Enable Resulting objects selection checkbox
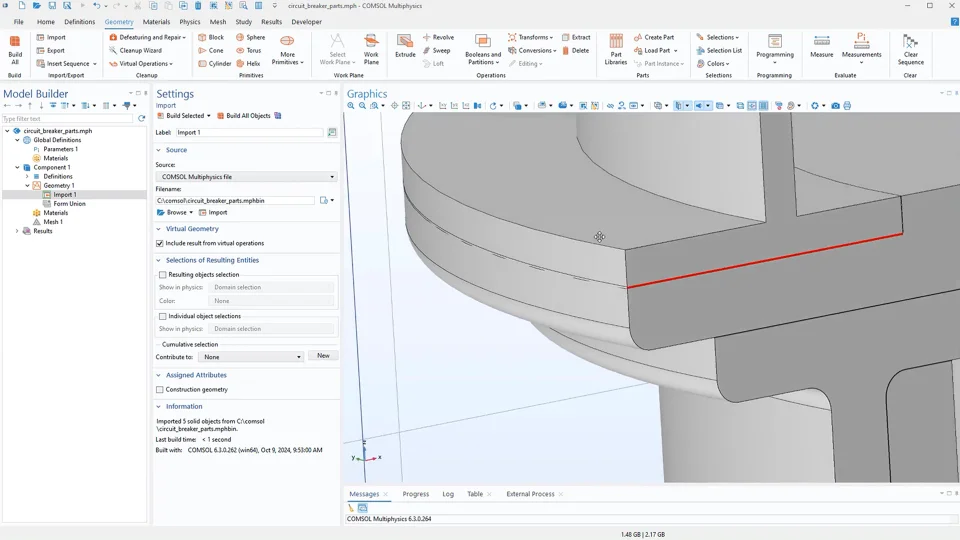 (x=163, y=274)
